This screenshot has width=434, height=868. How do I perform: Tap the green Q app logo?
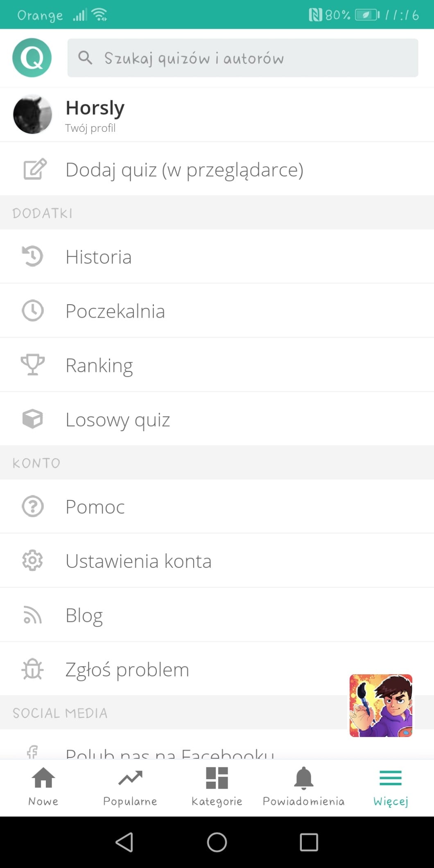point(32,58)
